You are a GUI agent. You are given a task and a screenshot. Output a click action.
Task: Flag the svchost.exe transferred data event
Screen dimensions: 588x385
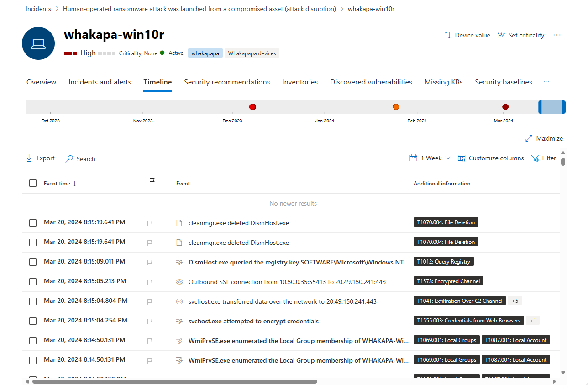150,301
